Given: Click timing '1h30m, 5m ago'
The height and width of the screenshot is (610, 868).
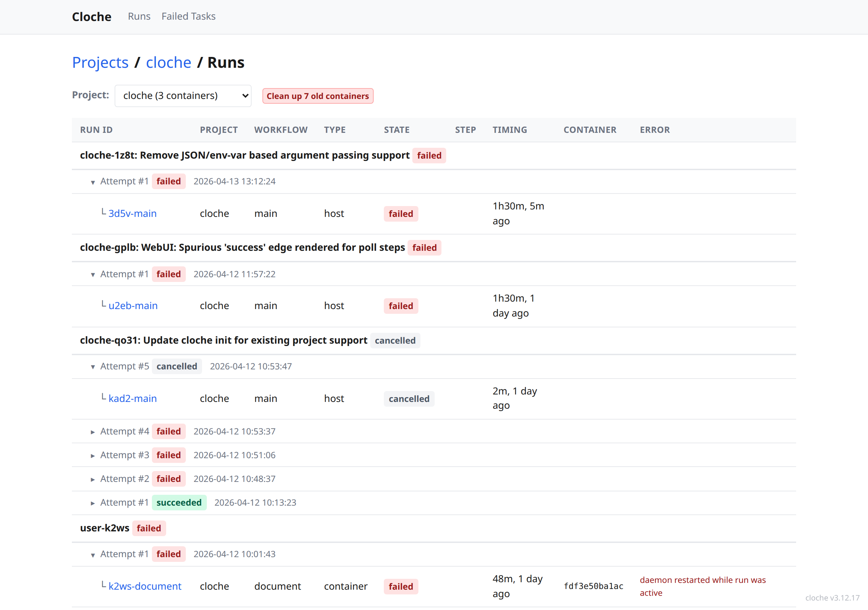Looking at the screenshot, I should click(518, 213).
